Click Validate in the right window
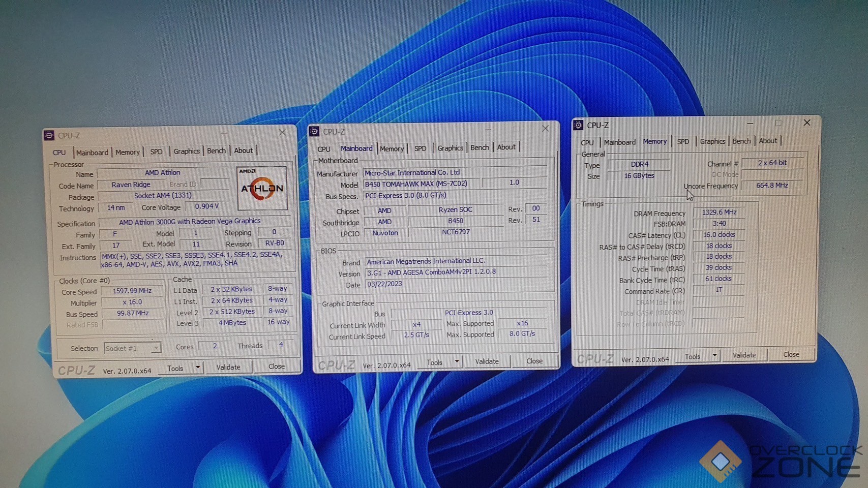868x488 pixels. 744,355
